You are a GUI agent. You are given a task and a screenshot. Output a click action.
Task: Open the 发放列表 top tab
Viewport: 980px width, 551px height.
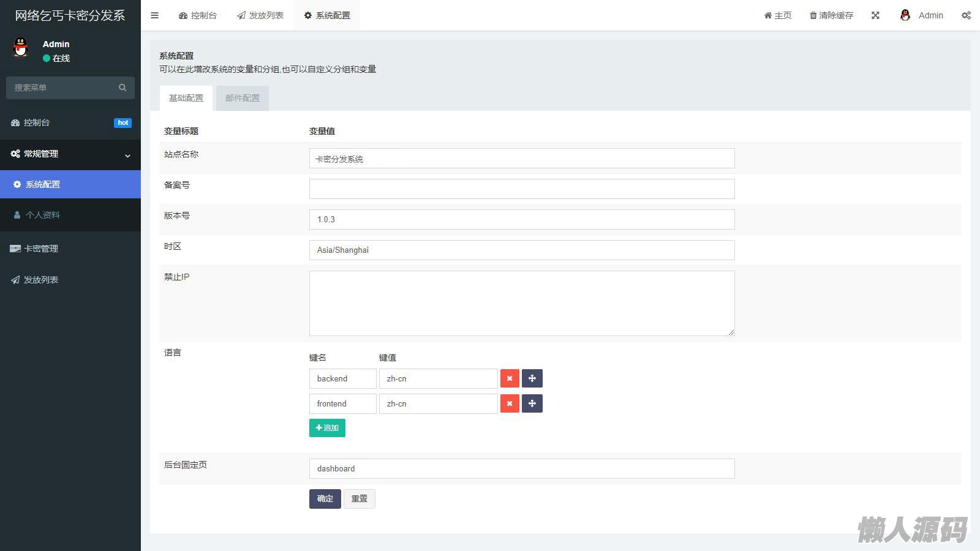click(x=260, y=15)
